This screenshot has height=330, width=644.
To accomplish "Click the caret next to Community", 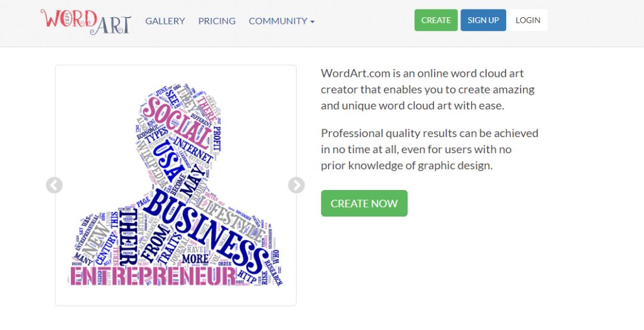I will pos(312,22).
